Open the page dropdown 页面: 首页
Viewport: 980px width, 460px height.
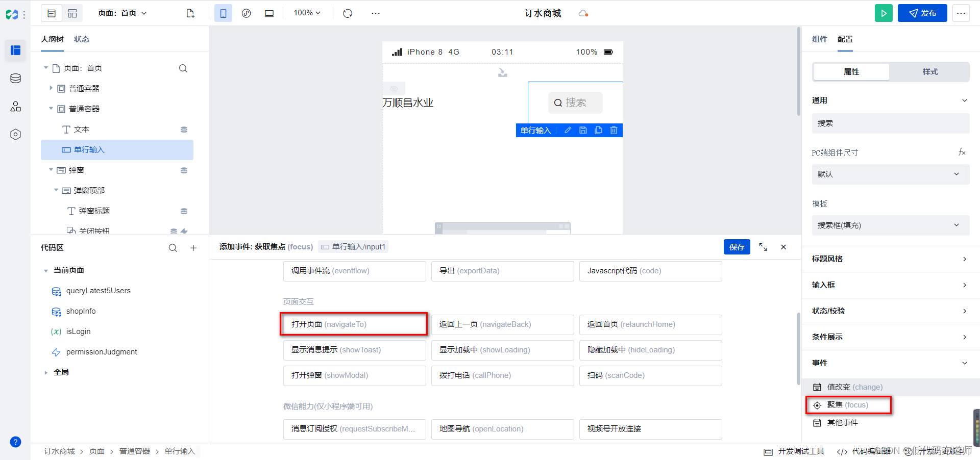point(122,13)
